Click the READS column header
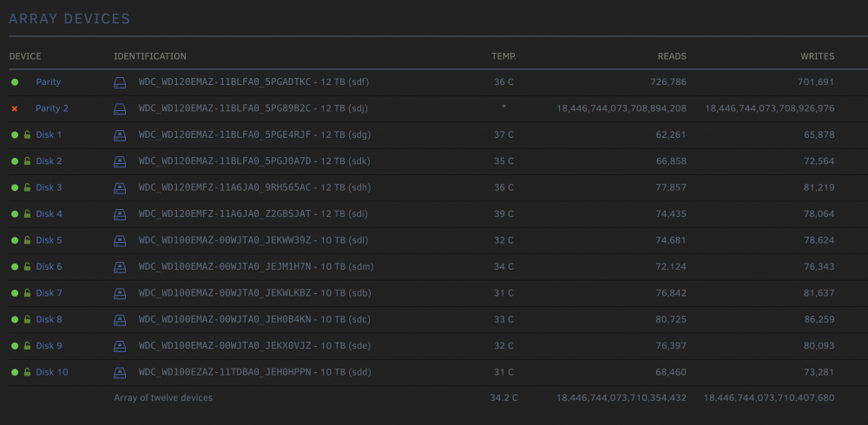This screenshot has width=868, height=425. click(x=672, y=56)
